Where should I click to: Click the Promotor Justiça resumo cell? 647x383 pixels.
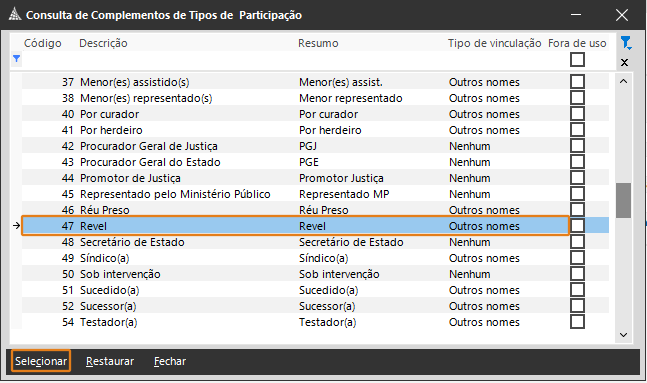[x=341, y=178]
